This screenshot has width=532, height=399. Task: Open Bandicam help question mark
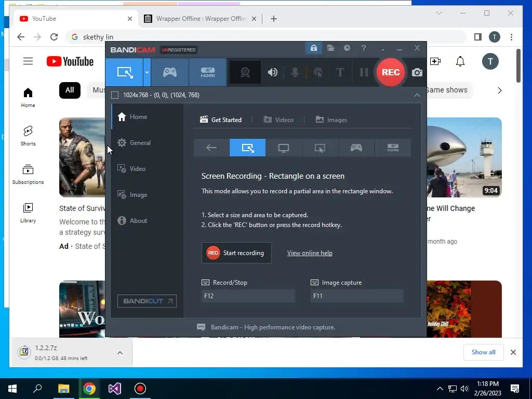coord(364,48)
